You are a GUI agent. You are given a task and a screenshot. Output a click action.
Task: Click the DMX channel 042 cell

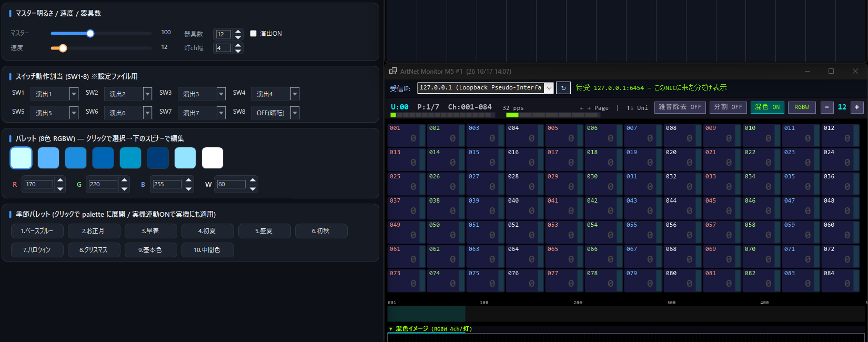[603, 207]
